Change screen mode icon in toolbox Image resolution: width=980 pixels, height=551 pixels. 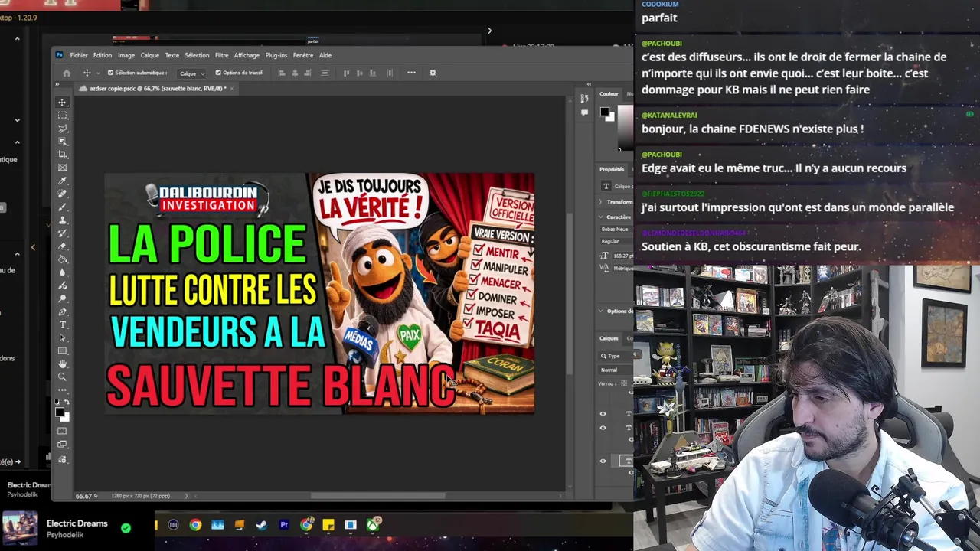pos(63,444)
